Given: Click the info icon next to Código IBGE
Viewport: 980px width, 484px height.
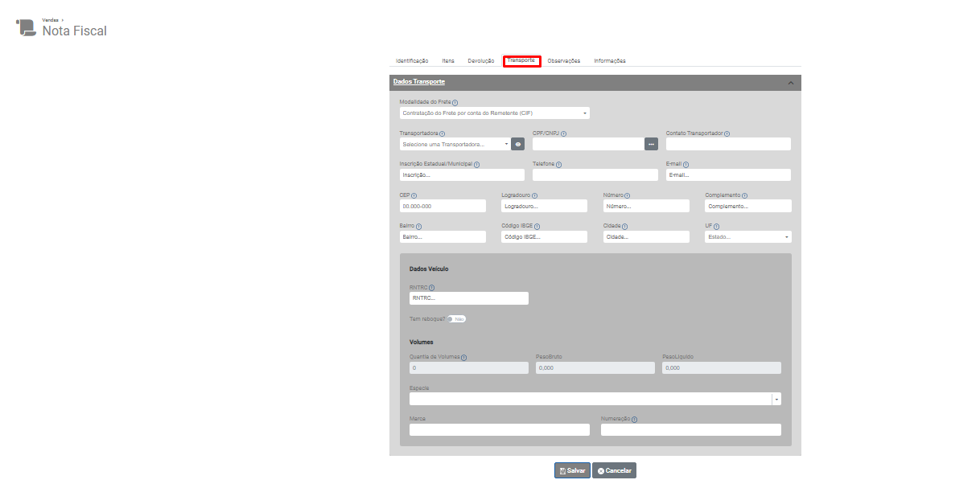Looking at the screenshot, I should click(x=537, y=227).
